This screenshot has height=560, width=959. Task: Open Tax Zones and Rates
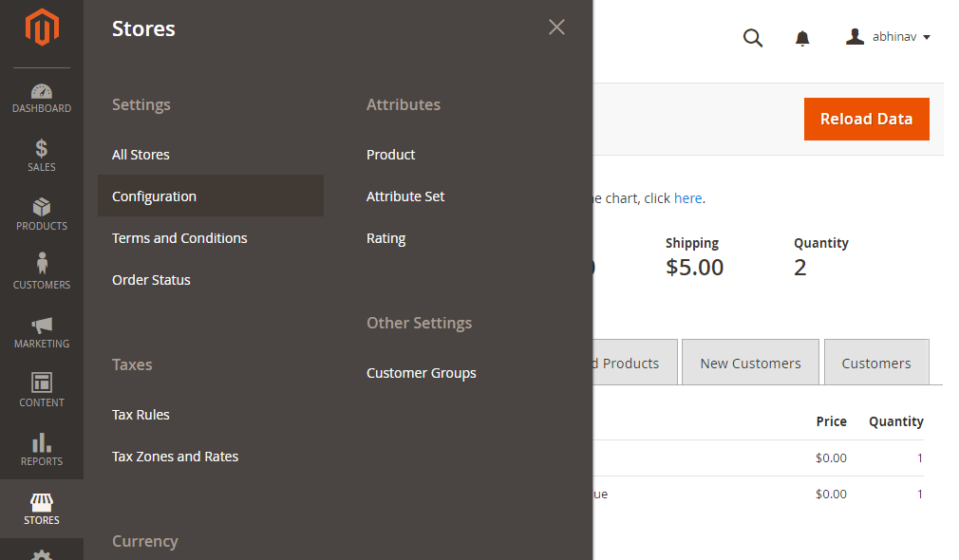pos(175,457)
